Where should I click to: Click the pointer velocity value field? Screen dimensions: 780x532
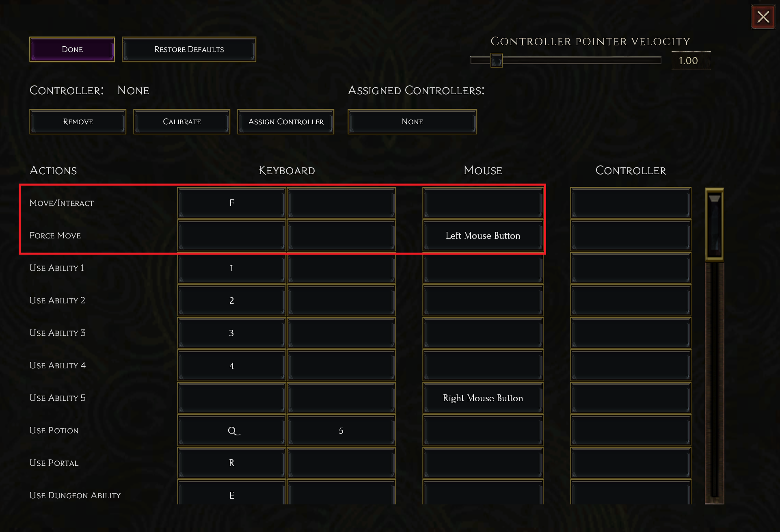pos(690,61)
